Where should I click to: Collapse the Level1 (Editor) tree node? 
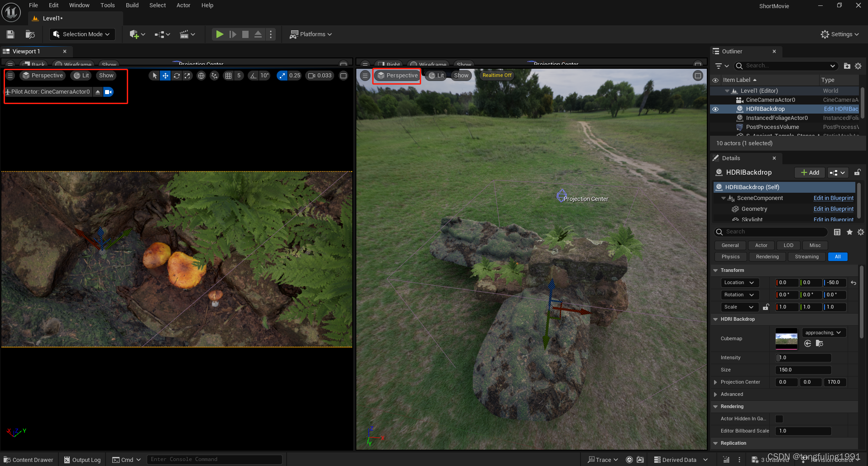727,91
